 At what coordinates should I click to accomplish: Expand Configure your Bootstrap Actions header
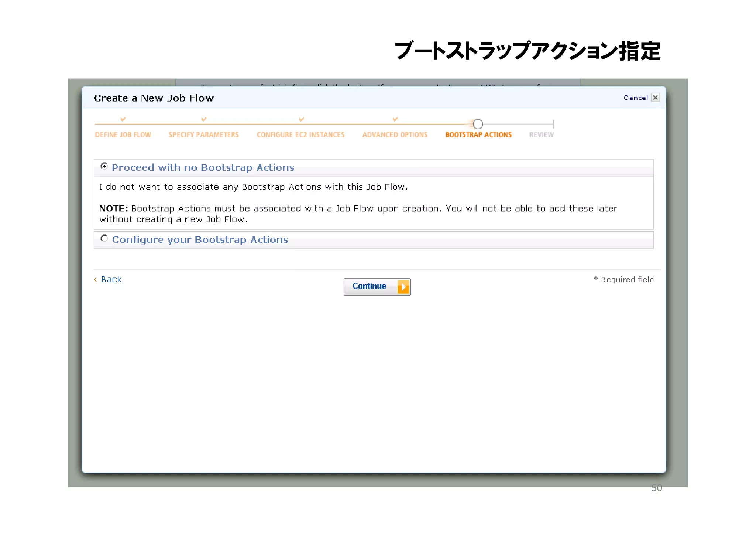point(200,240)
